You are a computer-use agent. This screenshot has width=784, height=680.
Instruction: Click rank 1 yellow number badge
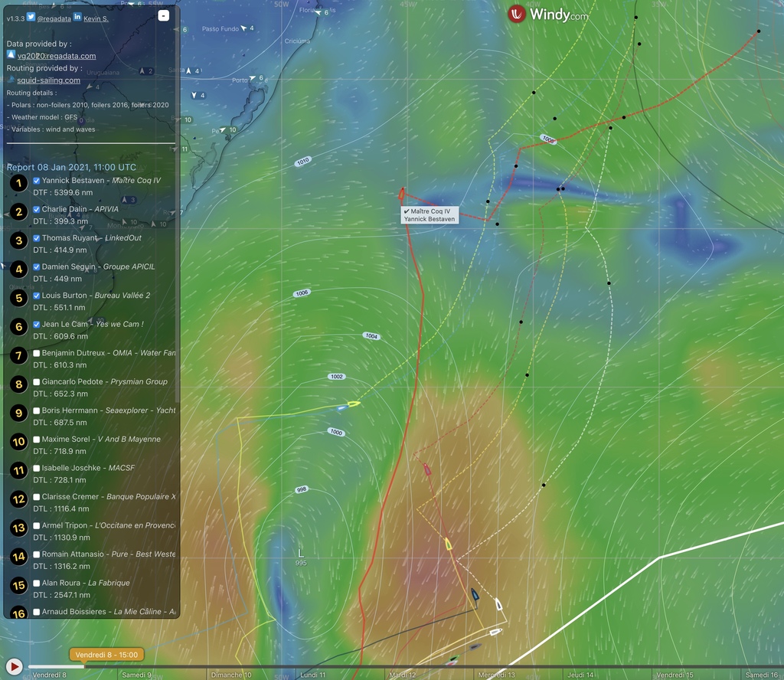[19, 183]
